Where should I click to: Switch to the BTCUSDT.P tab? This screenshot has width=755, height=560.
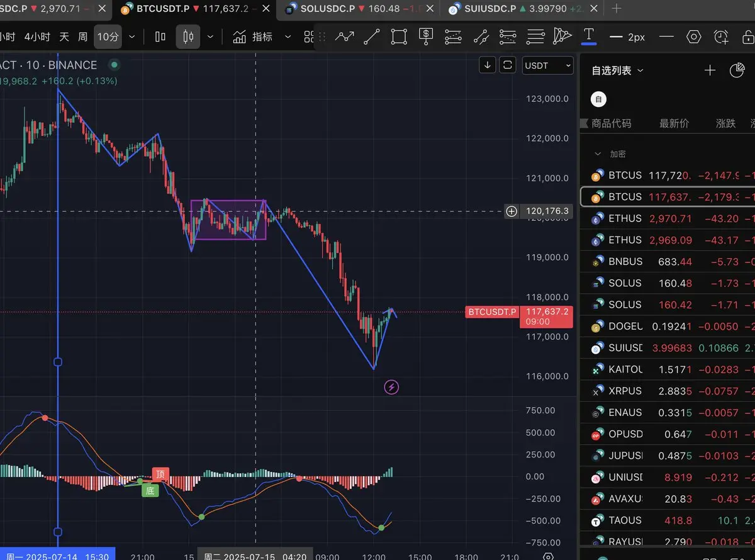[196, 9]
